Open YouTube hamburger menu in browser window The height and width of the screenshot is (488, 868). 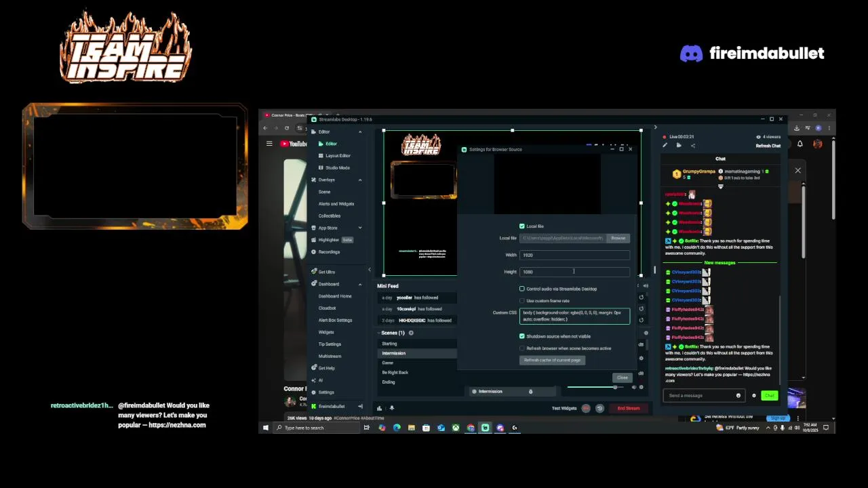pos(269,144)
